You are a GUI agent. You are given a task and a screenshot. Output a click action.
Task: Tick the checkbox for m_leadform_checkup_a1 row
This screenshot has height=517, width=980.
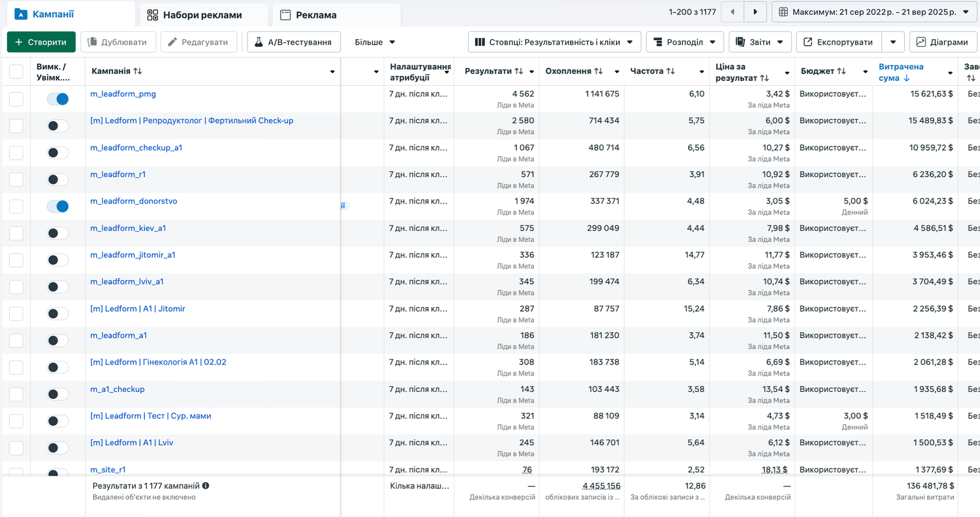(x=17, y=153)
